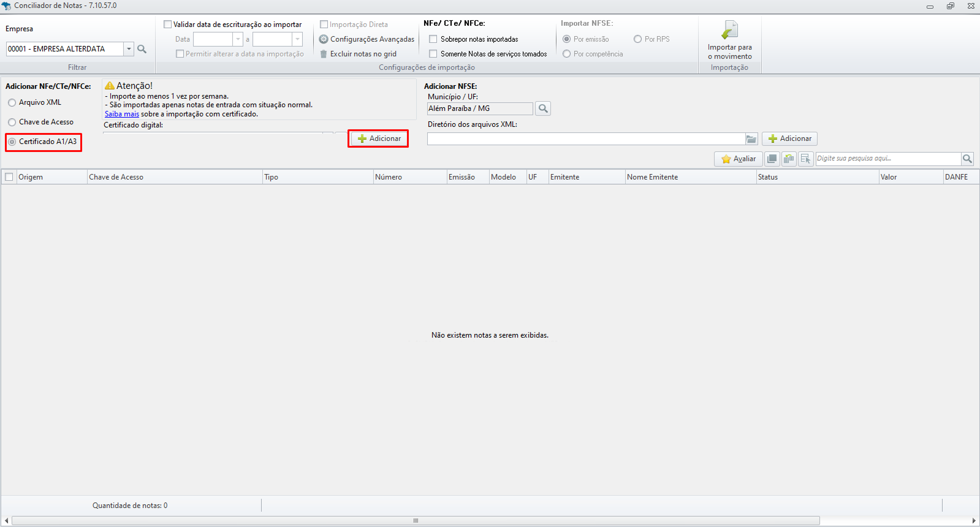
Task: Select the Por RPS radio button
Action: point(637,39)
